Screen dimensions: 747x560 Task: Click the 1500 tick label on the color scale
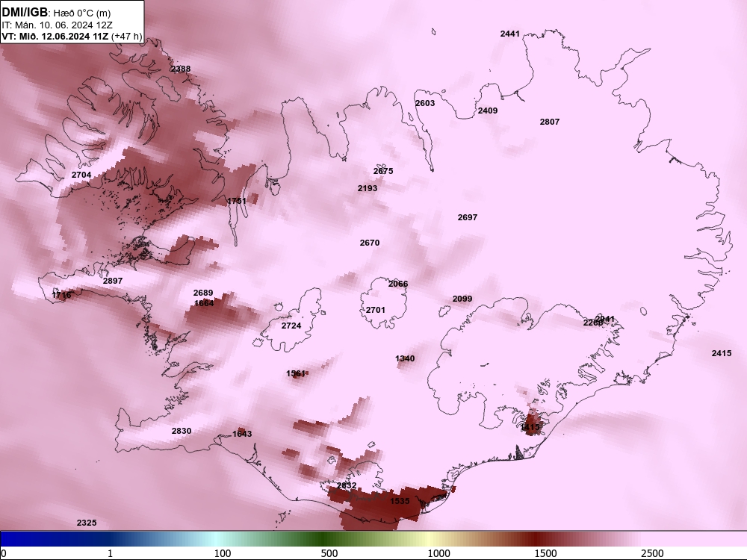[545, 553]
